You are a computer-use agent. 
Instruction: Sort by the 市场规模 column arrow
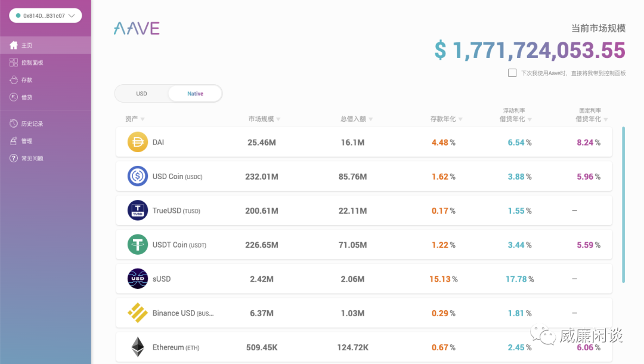point(278,119)
